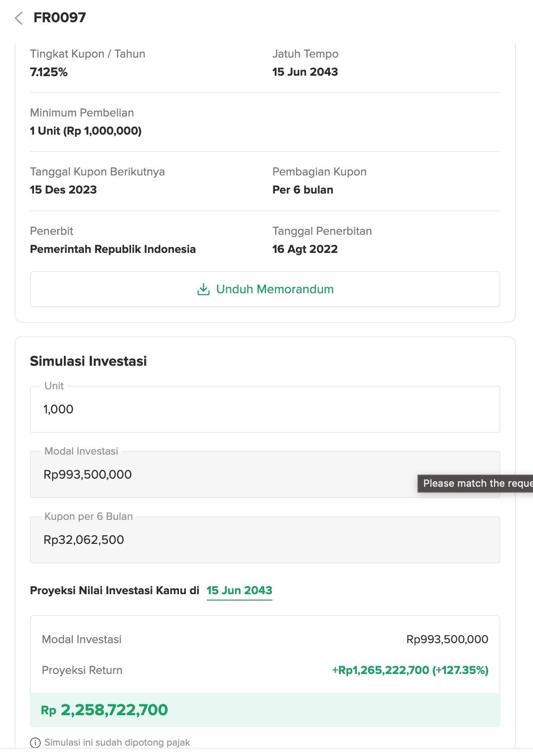Viewport: 533px width, 756px height.
Task: Click the Rp 2,258,722,700 total projection banner
Action: (265, 710)
